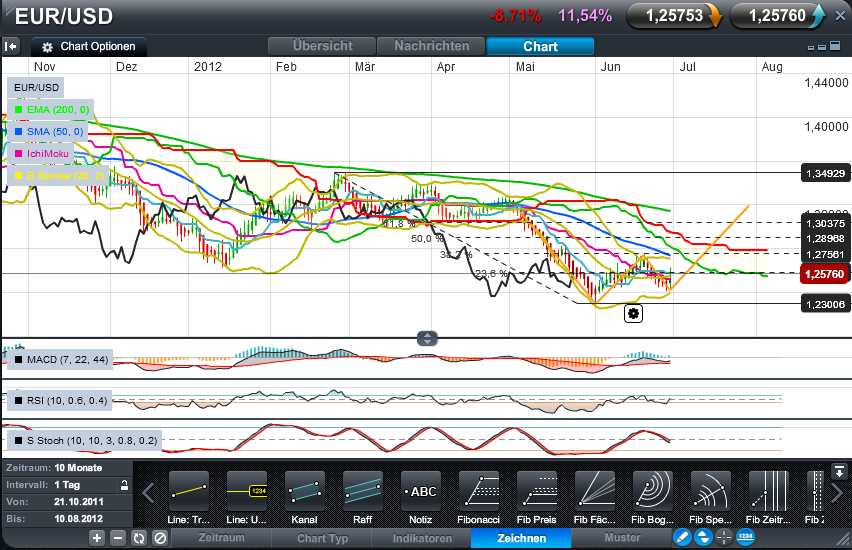This screenshot has width=852, height=550.
Task: Click the MACD (7, 22, 44) label
Action: click(x=61, y=360)
